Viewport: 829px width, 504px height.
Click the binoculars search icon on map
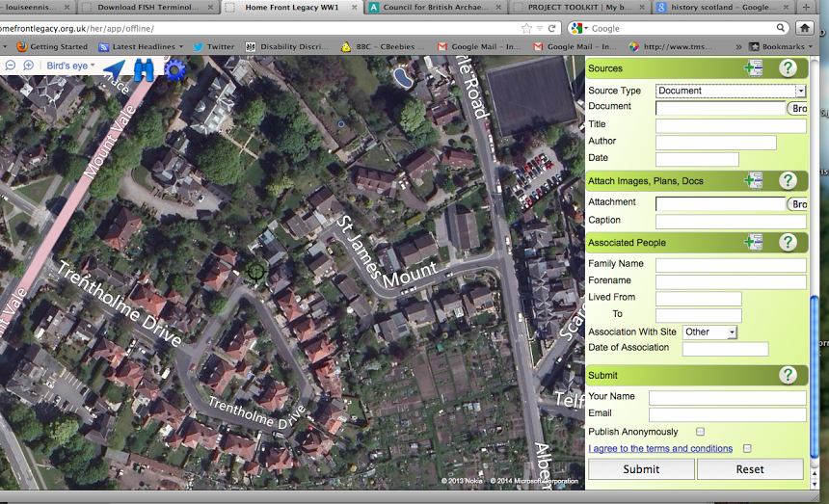click(144, 69)
